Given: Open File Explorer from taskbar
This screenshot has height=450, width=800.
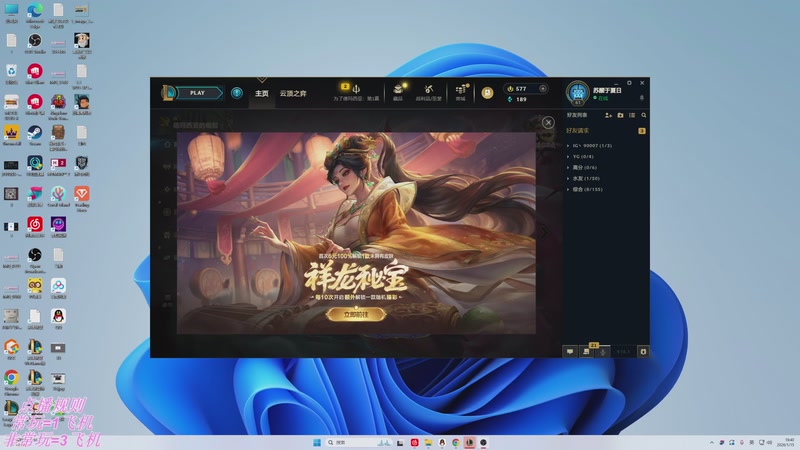Looking at the screenshot, I should click(428, 442).
